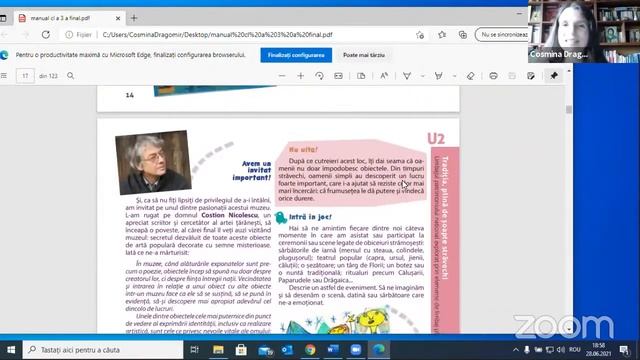640x360 pixels.
Task: Click the microphone tray icon
Action: 527,350
